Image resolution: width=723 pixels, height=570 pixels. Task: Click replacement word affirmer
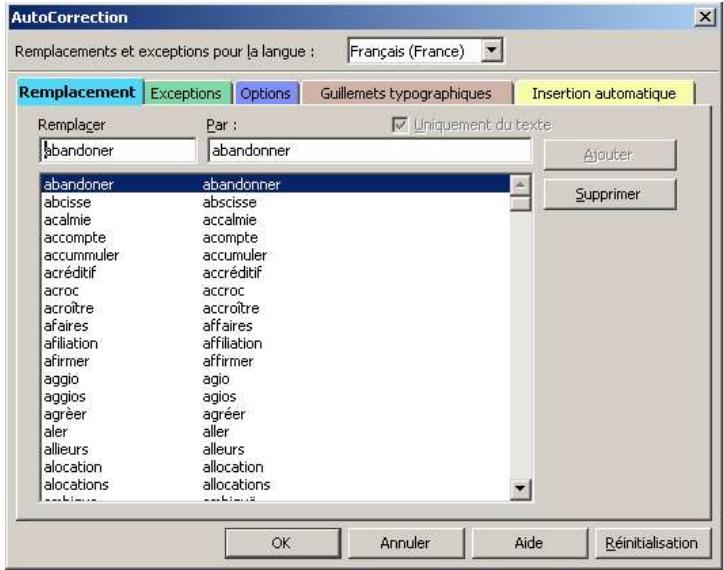228,361
